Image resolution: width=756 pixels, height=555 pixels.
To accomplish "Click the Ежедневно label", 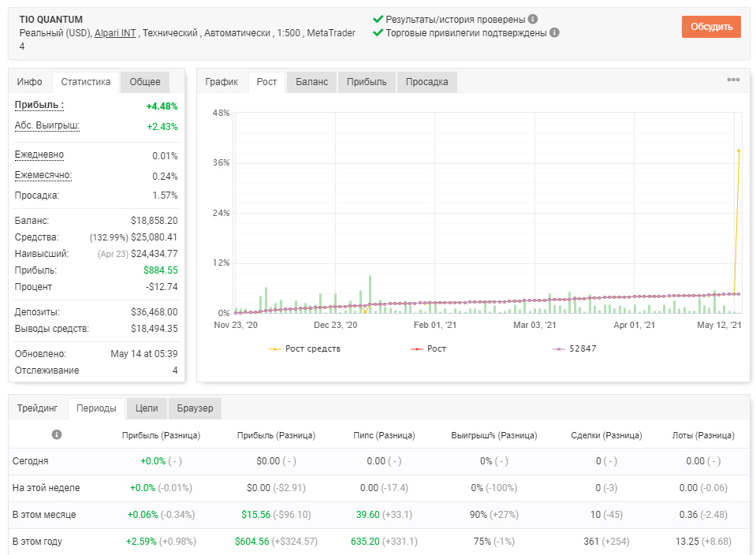I will click(39, 155).
